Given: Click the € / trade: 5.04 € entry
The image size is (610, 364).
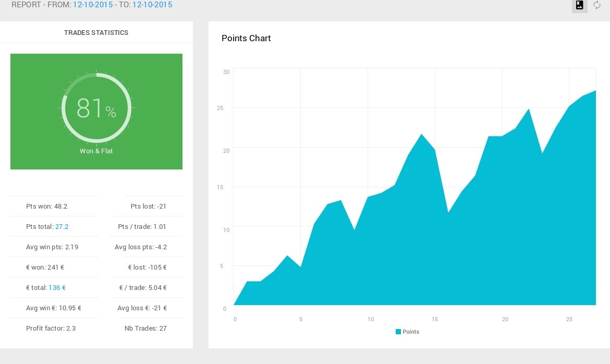Looking at the screenshot, I should (x=143, y=288).
